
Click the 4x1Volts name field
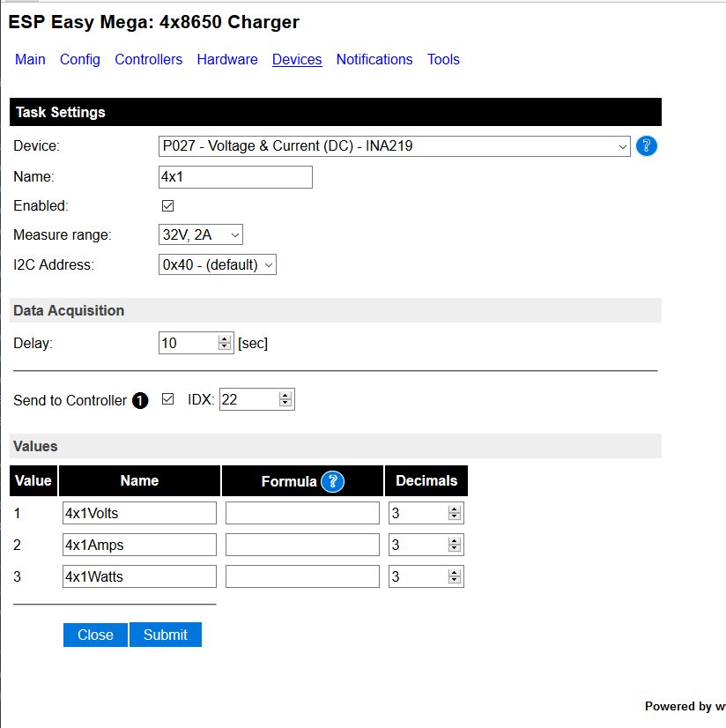(139, 513)
